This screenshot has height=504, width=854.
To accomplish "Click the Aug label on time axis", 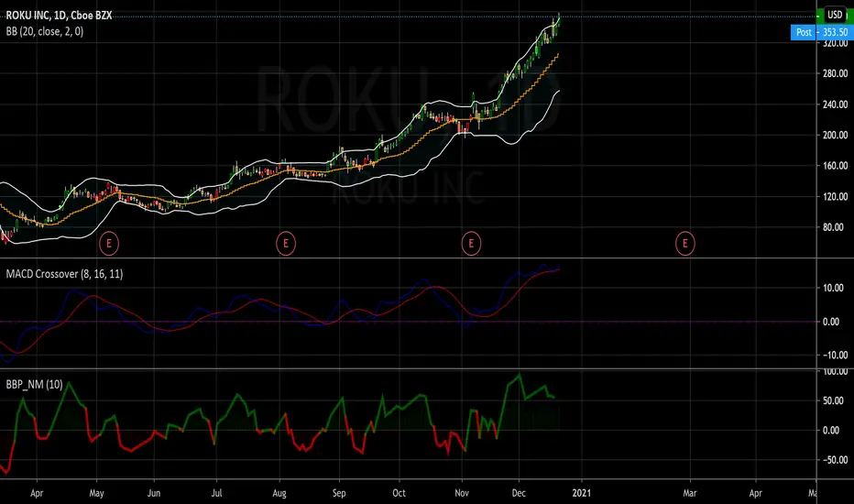I will [x=279, y=493].
